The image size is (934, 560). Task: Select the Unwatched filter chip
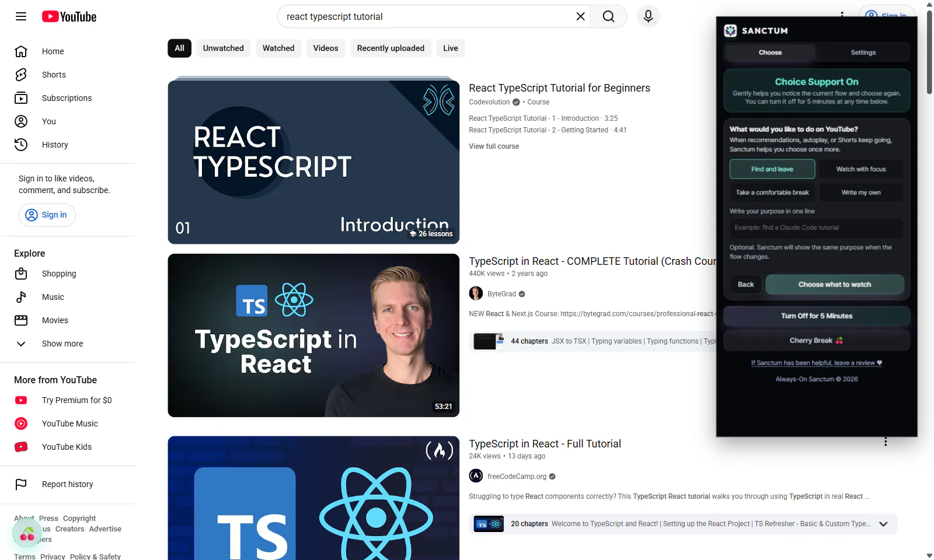[x=224, y=48]
